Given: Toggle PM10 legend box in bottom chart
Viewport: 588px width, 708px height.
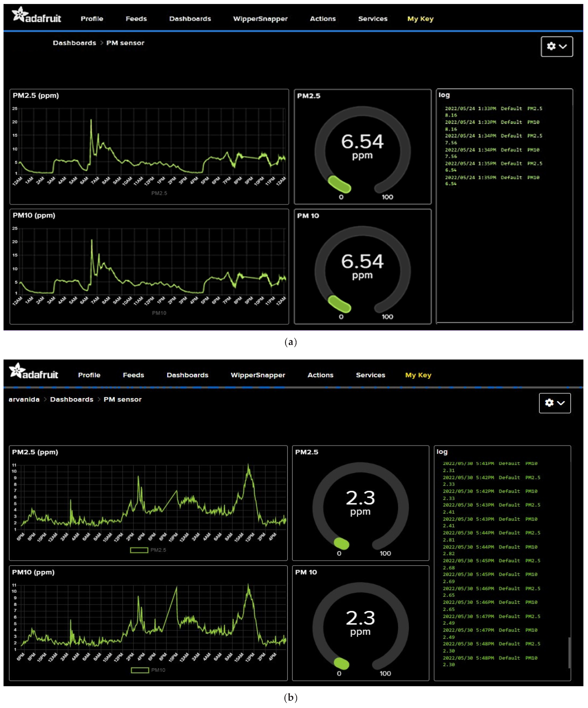Looking at the screenshot, I should coord(140,670).
